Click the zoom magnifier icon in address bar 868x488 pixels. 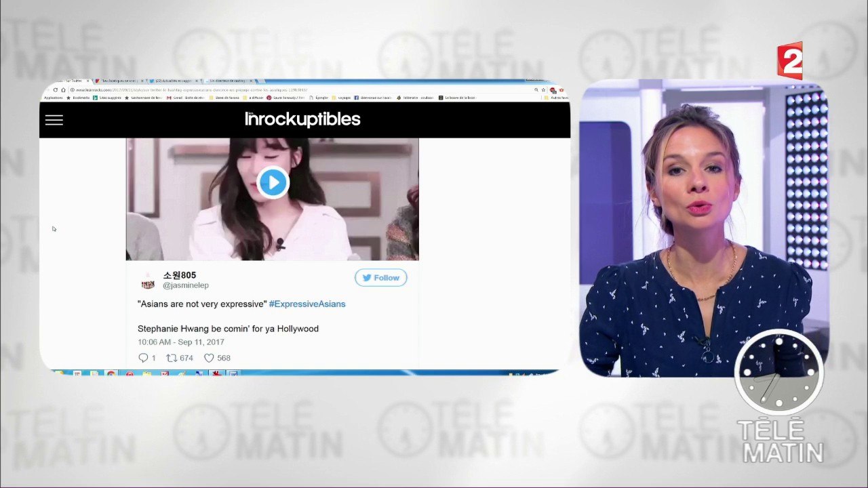(536, 89)
